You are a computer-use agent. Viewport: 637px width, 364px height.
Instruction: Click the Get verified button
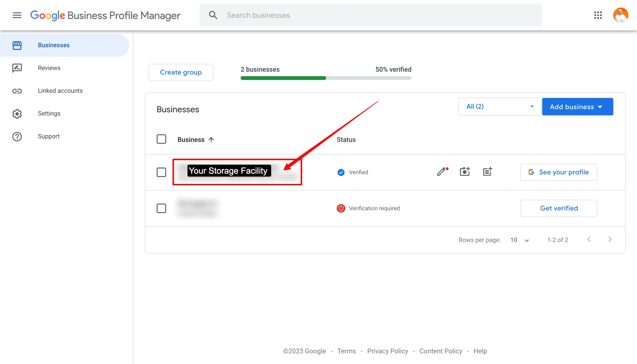click(x=559, y=208)
